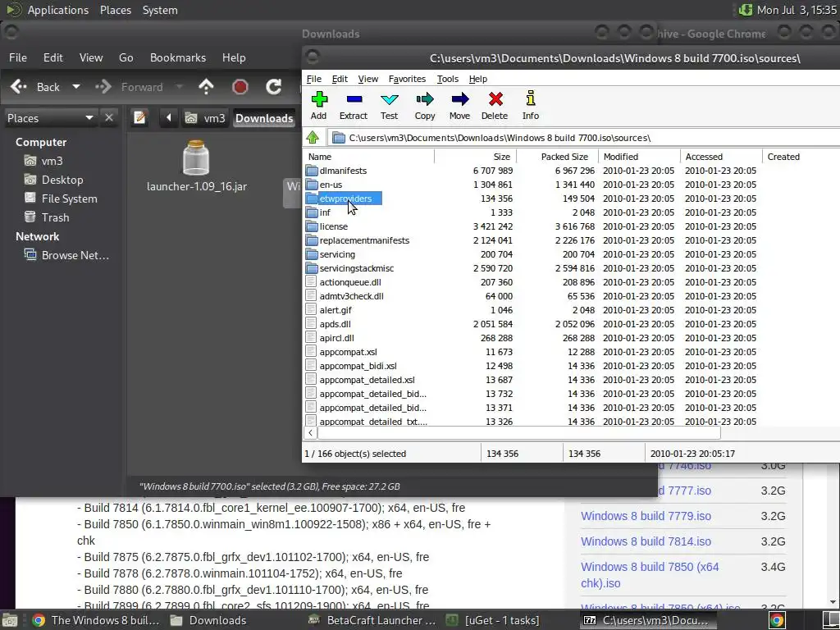Close the Places side pane
Image resolution: width=840 pixels, height=630 pixels.
[109, 118]
